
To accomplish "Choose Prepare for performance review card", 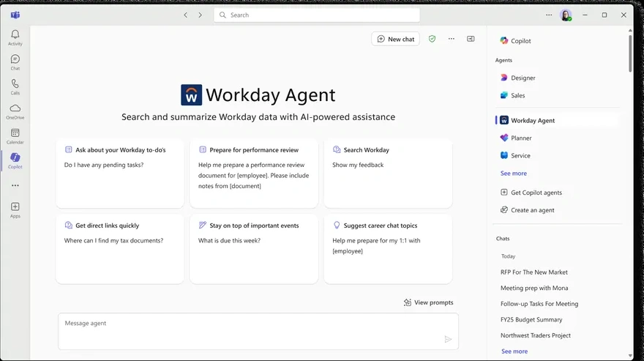I will pyautogui.click(x=254, y=174).
